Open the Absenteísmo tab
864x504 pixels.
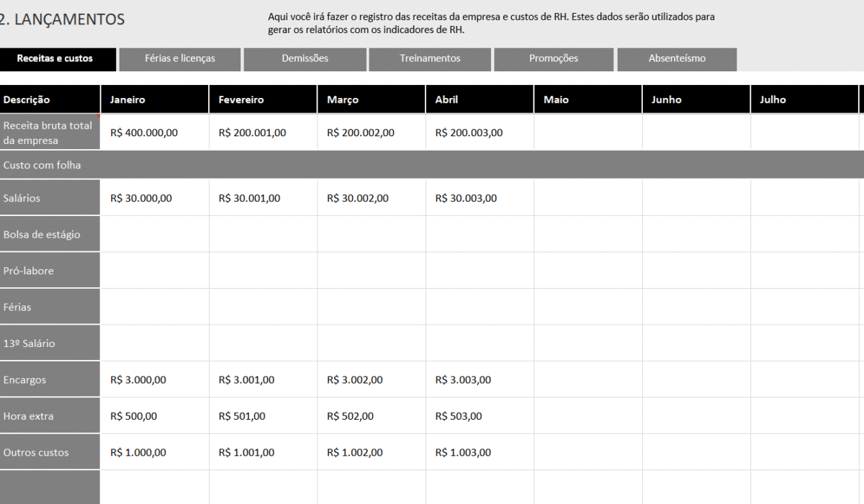click(x=677, y=59)
